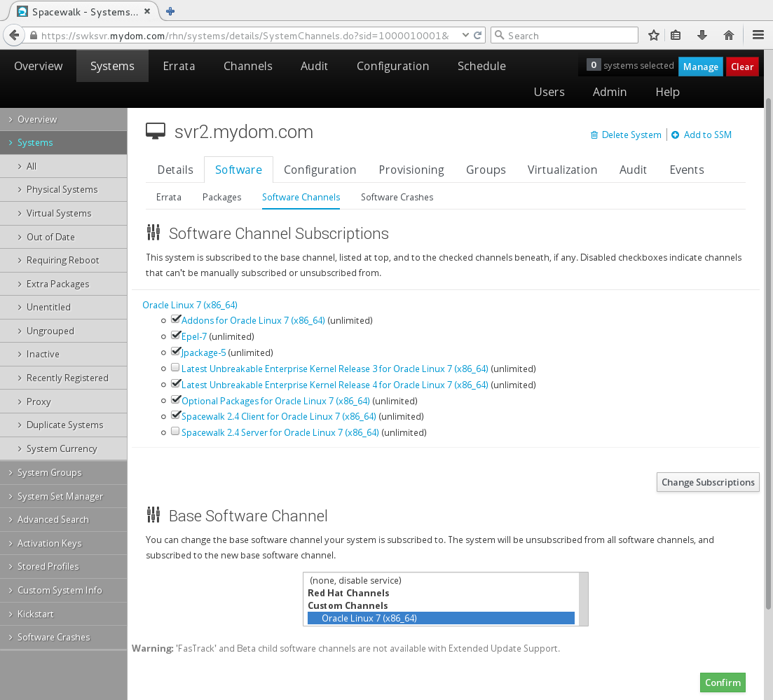Click the red Clear button

(x=742, y=67)
